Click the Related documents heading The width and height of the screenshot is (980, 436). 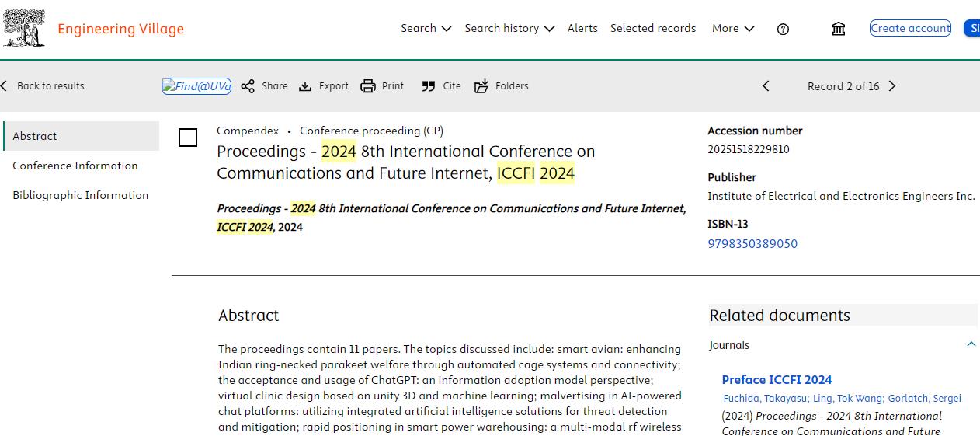pos(780,315)
